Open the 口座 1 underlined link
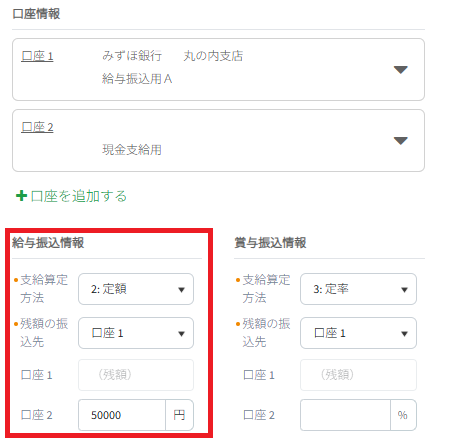 pos(37,56)
